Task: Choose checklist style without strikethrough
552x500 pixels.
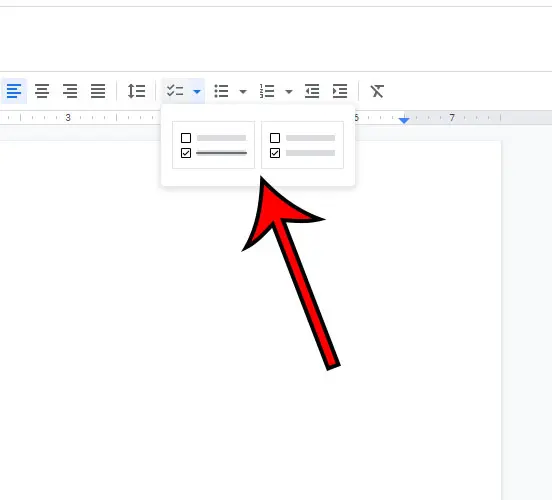Action: click(x=302, y=145)
